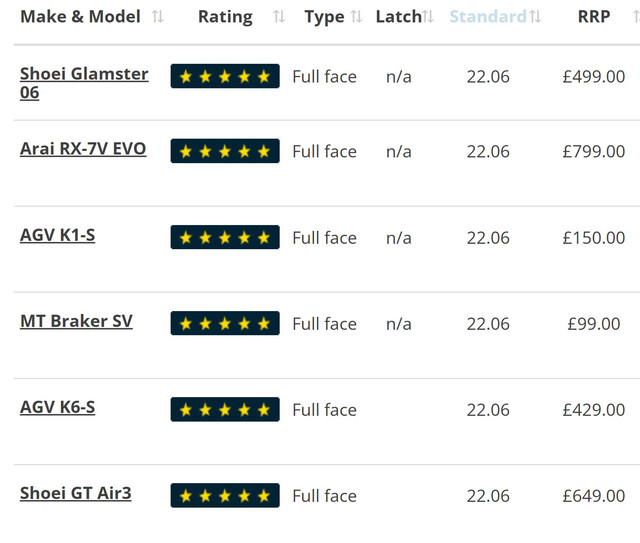Image resolution: width=640 pixels, height=543 pixels.
Task: Click Shoei Glamster 06 star rating badge
Action: (225, 76)
